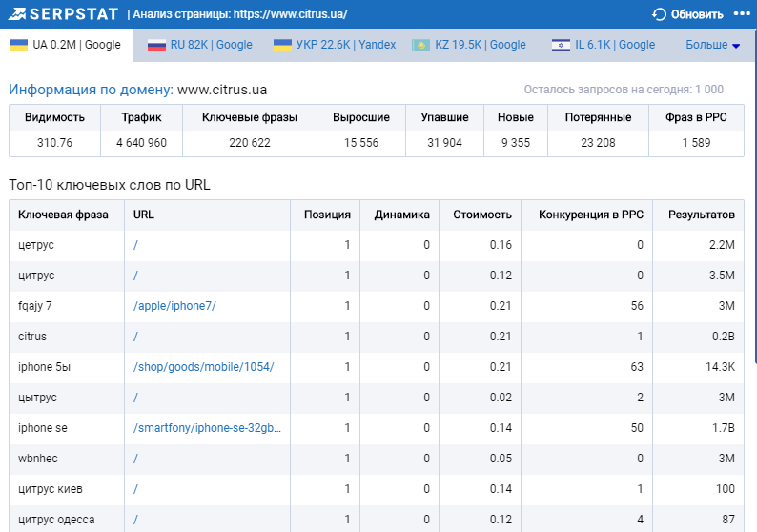757x532 pixels.
Task: Click the page title Анализ страницы citrus.ua
Action: pyautogui.click(x=240, y=14)
